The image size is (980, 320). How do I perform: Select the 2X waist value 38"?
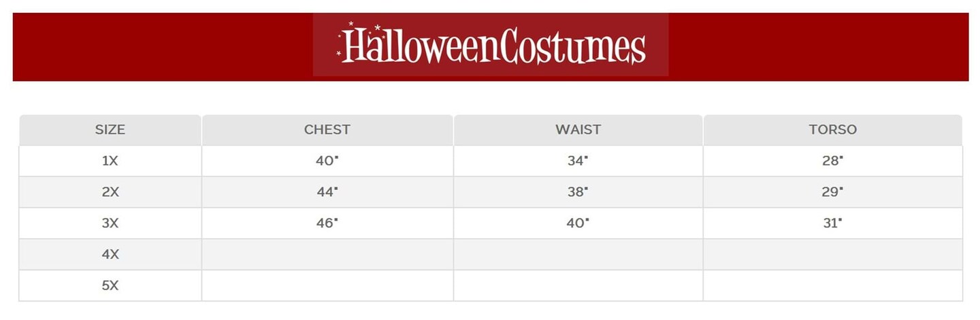pos(578,192)
